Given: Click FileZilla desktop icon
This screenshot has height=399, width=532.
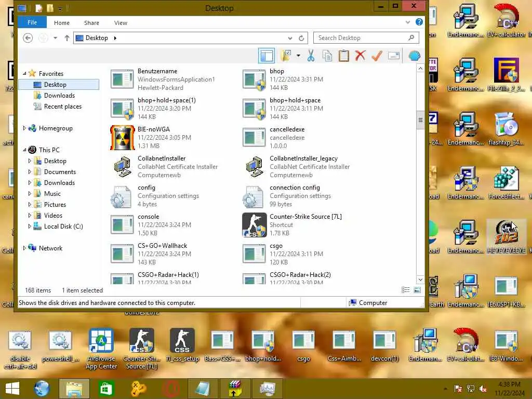Looking at the screenshot, I should pyautogui.click(x=506, y=74).
